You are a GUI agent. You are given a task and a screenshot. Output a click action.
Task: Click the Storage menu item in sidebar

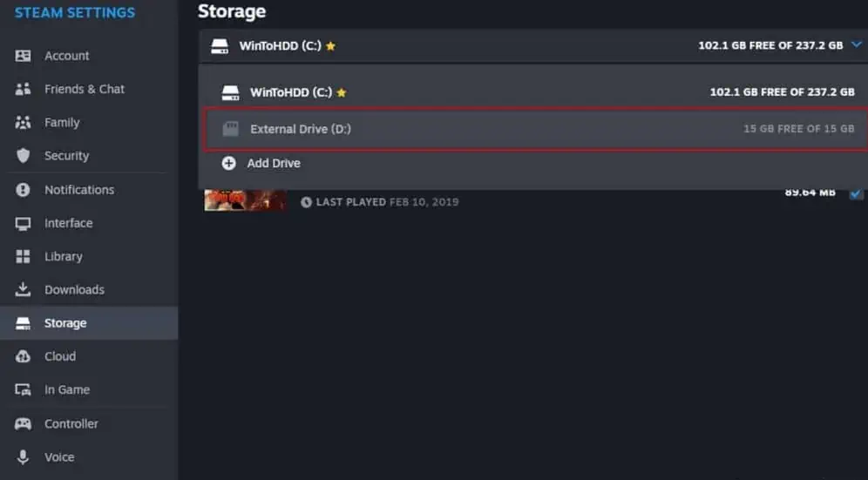[65, 323]
